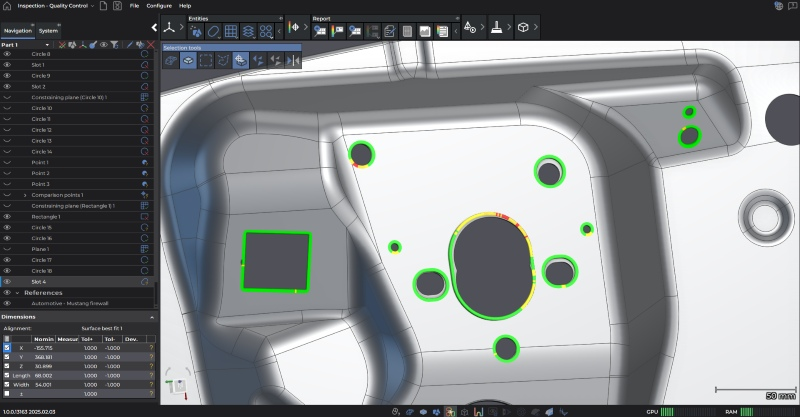
Task: Click the filter funnel icon in the tree toolbar
Action: [113, 45]
